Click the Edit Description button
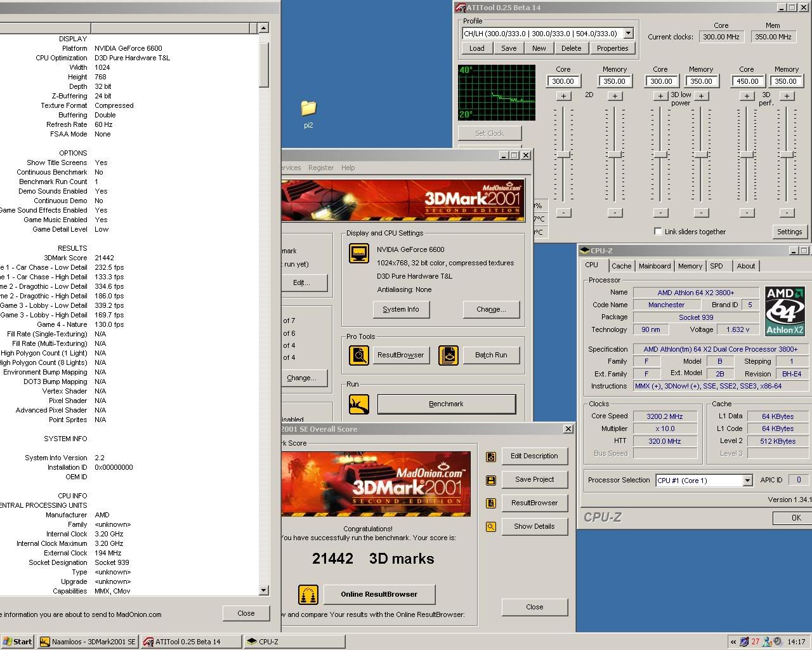The width and height of the screenshot is (812, 650). pos(534,456)
